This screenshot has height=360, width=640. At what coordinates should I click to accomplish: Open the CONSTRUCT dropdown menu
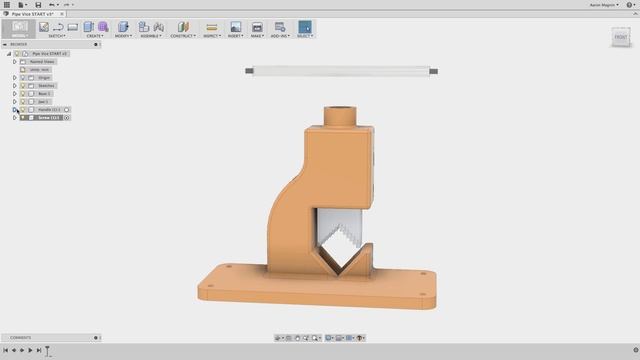point(183,36)
